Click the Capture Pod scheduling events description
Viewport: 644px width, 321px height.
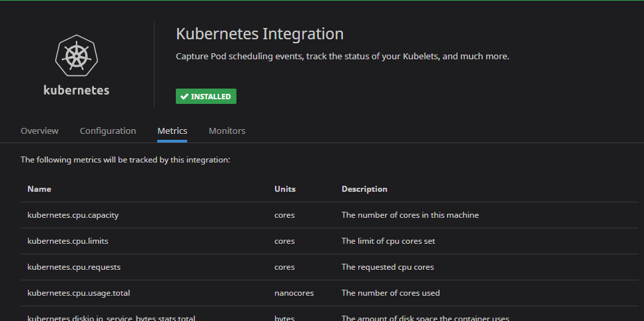tap(342, 56)
